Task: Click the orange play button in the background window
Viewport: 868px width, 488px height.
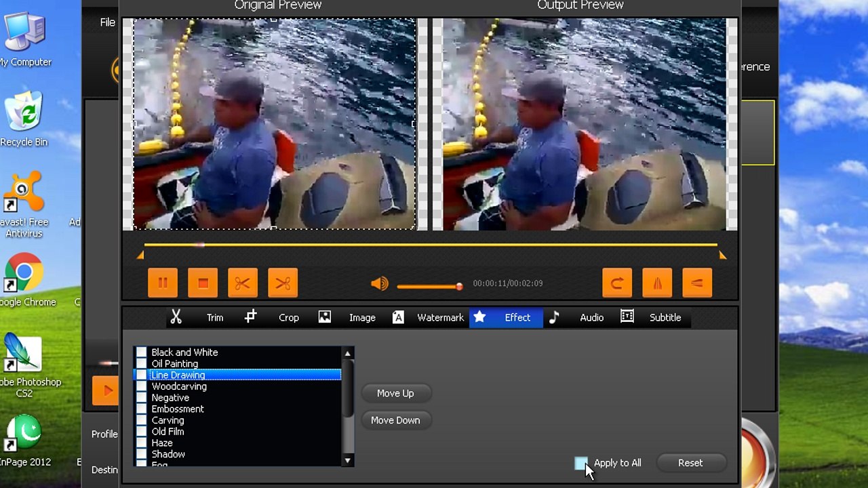Action: pyautogui.click(x=106, y=391)
